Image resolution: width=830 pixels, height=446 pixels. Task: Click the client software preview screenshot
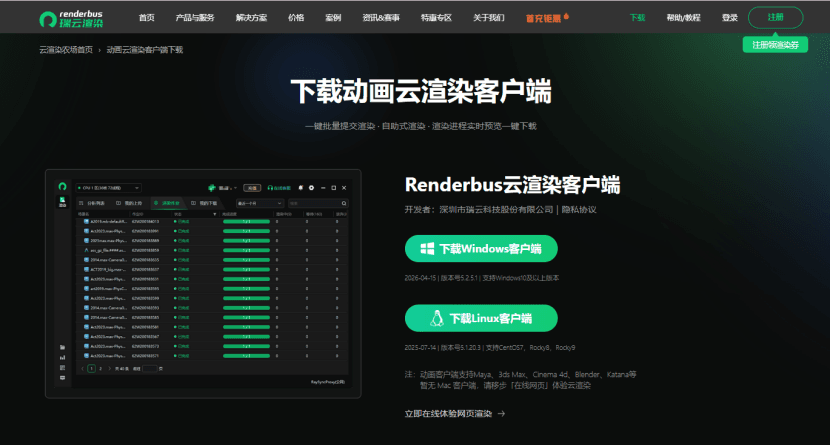click(x=203, y=283)
